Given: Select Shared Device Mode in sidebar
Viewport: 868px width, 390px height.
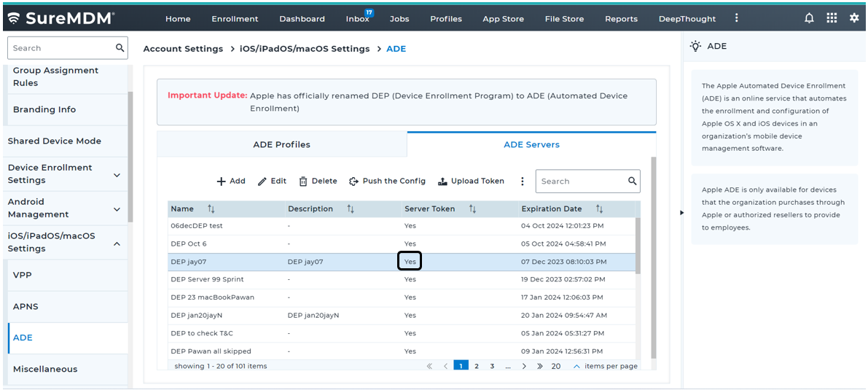Looking at the screenshot, I should pos(66,141).
